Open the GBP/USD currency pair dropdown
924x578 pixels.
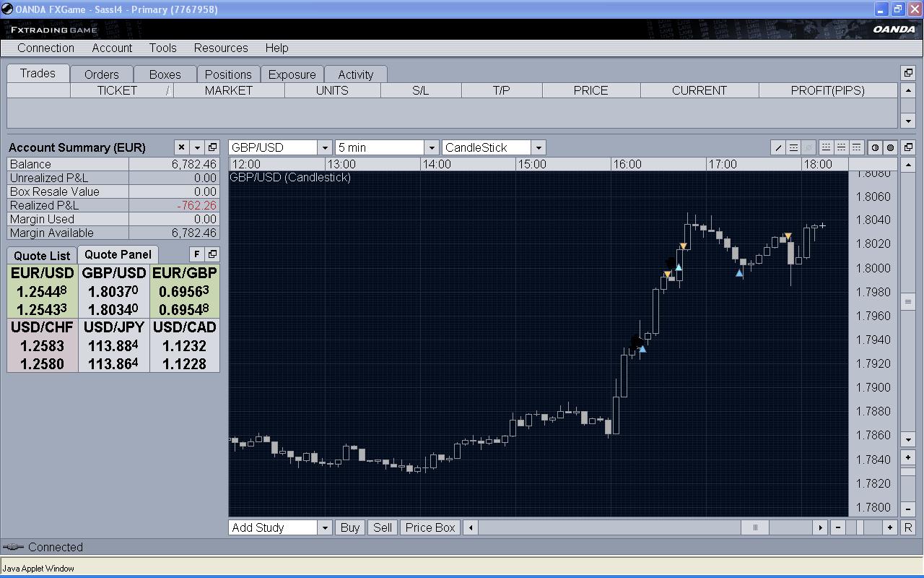coord(325,147)
